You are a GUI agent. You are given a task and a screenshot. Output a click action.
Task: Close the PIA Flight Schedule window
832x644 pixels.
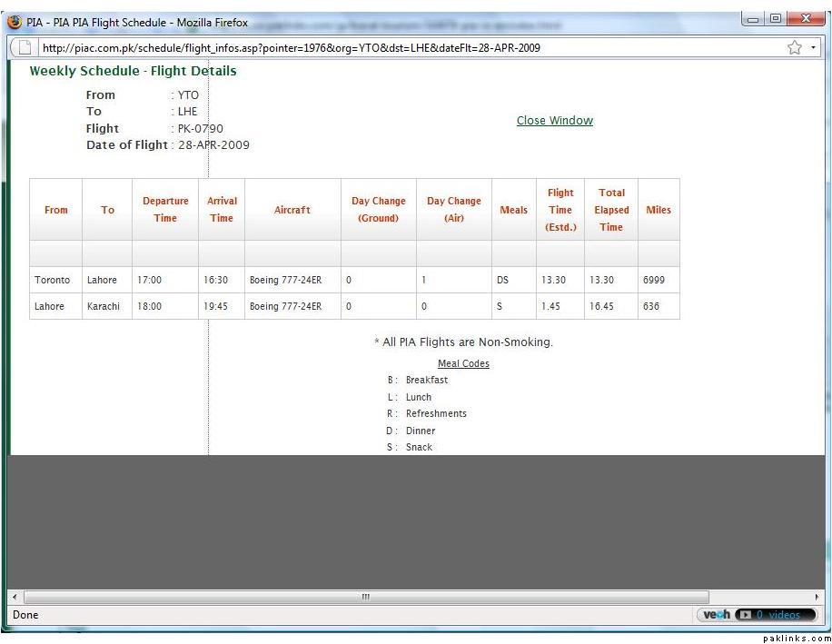pos(803,18)
